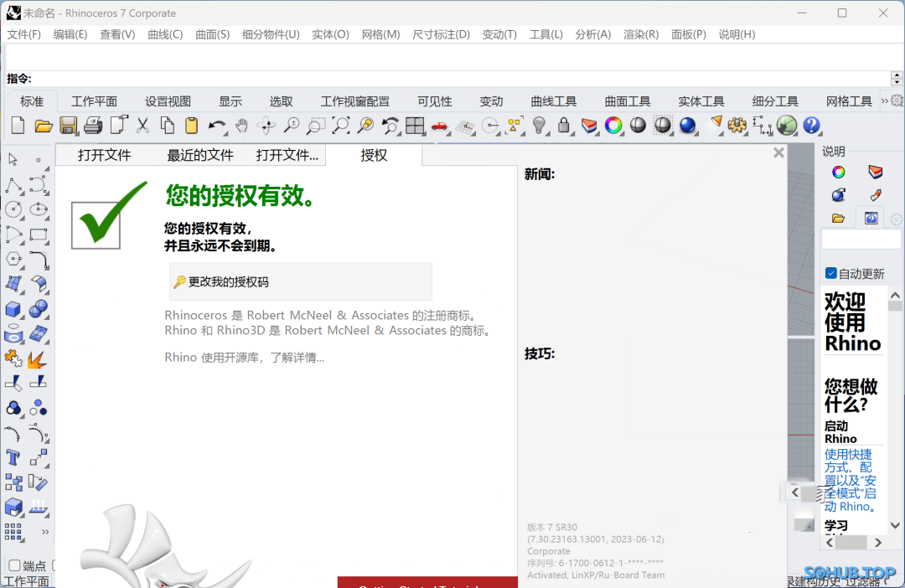Open Rhino Options with the gear icon
This screenshot has height=588, width=905.
click(736, 126)
